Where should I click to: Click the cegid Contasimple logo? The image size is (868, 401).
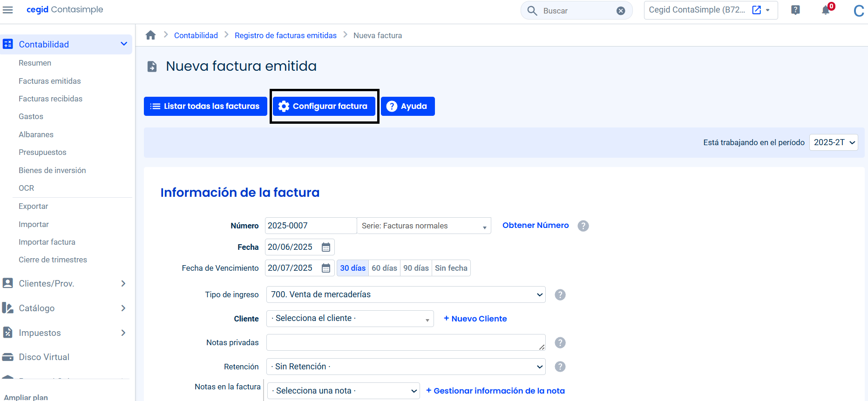[65, 10]
